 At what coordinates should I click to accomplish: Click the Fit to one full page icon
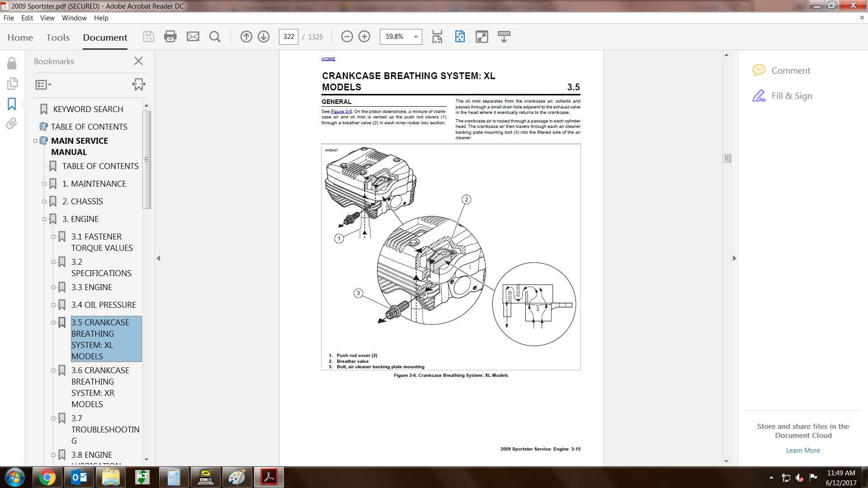tap(460, 37)
